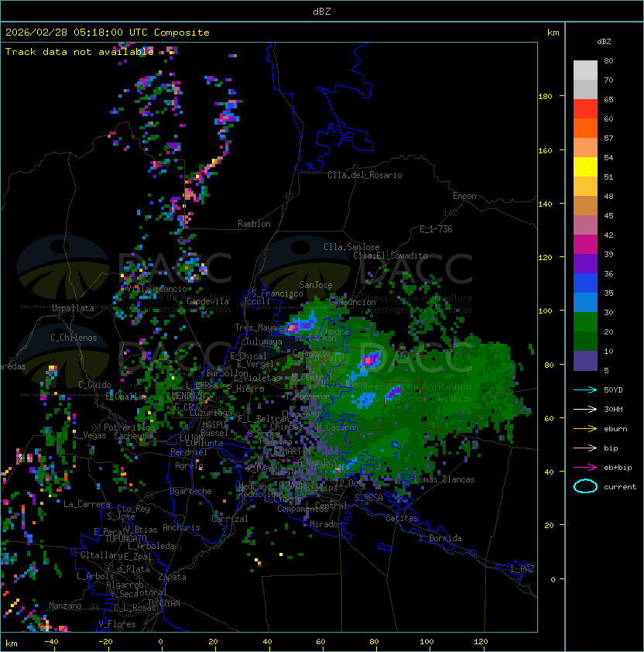This screenshot has height=652, width=644.
Task: Click the 'Tres_Mayo' map label
Action: (x=255, y=328)
